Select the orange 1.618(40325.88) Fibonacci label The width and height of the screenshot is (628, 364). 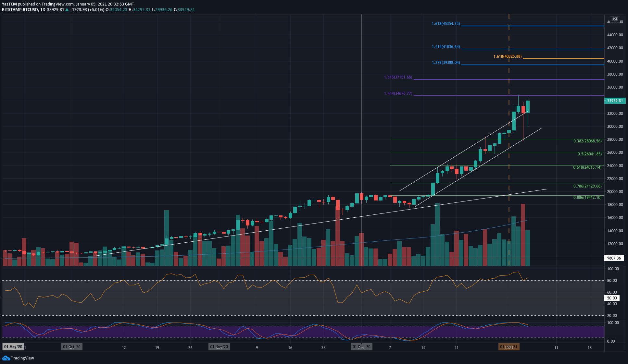pyautogui.click(x=508, y=56)
